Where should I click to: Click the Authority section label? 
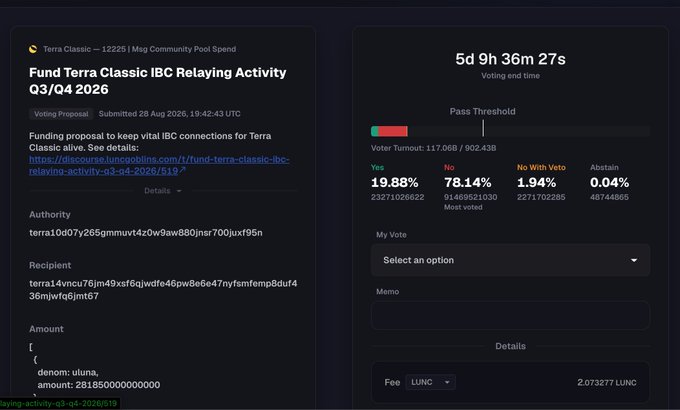[49, 215]
